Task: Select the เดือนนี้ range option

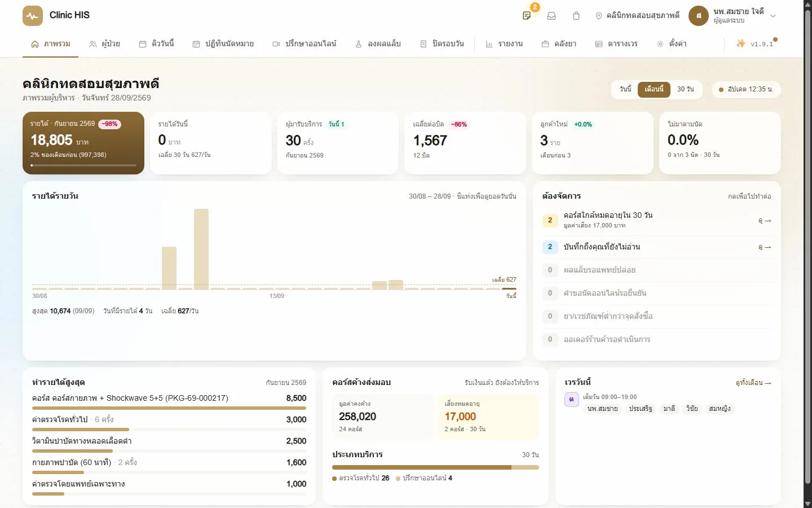Action: 654,89
